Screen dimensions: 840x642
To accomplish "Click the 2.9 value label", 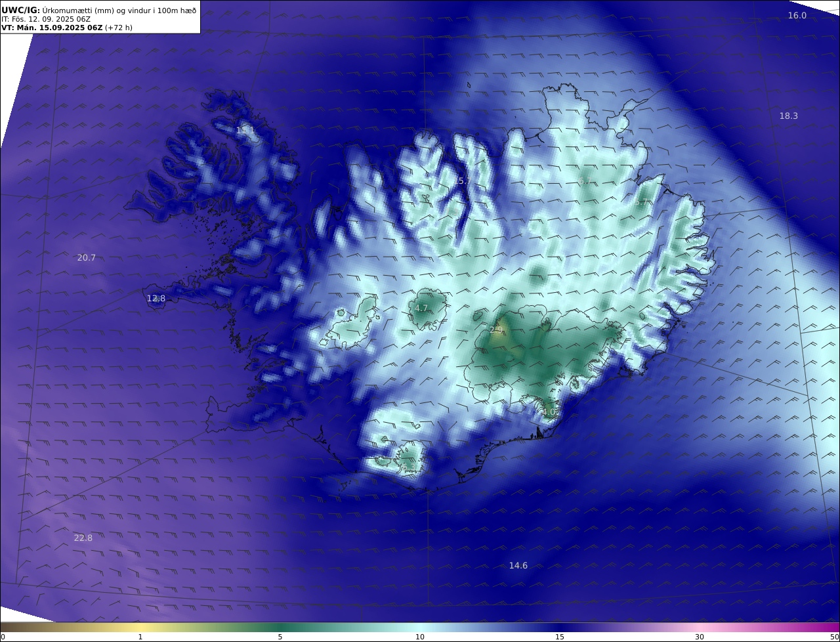I will coord(496,330).
